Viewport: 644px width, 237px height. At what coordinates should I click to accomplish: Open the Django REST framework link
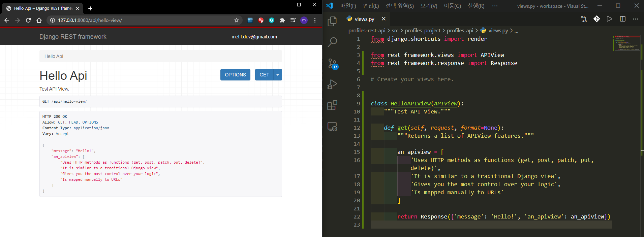pyautogui.click(x=73, y=37)
